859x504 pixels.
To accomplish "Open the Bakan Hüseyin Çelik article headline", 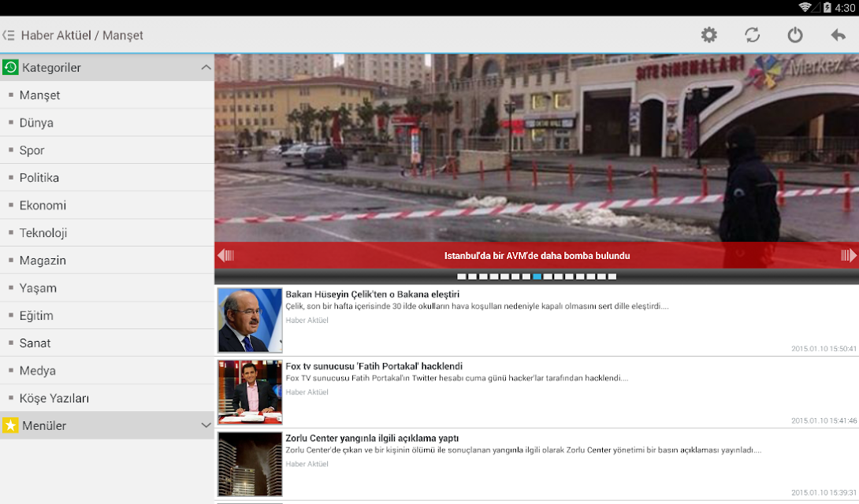I will [372, 294].
